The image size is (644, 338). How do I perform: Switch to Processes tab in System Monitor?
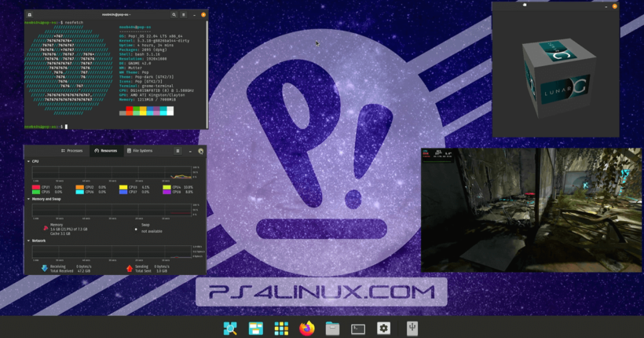pos(72,151)
